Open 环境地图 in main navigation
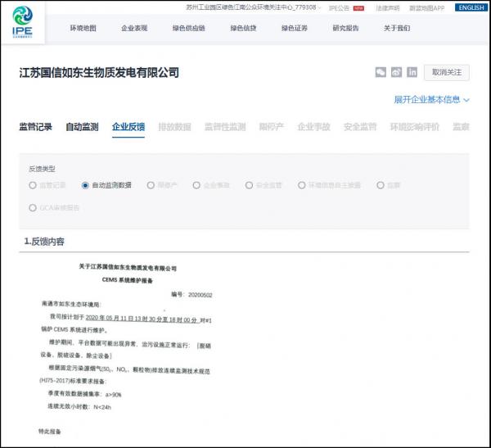The image size is (491, 448). tap(83, 28)
